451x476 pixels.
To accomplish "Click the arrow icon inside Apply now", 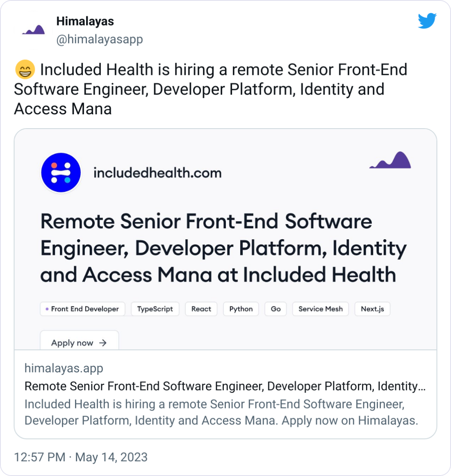I will pos(104,343).
